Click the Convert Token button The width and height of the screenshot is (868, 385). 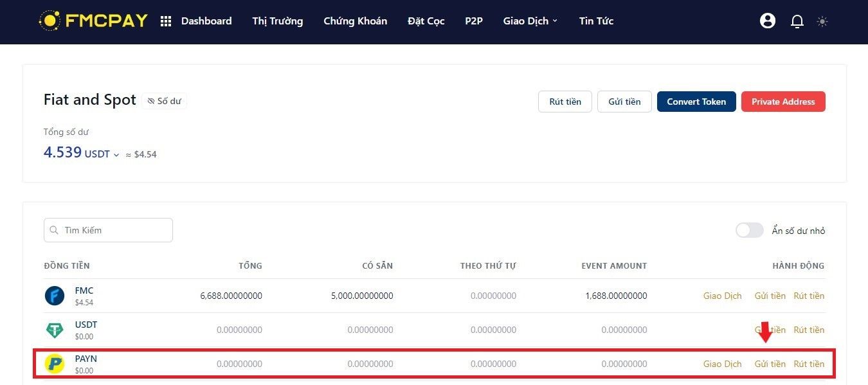point(696,102)
